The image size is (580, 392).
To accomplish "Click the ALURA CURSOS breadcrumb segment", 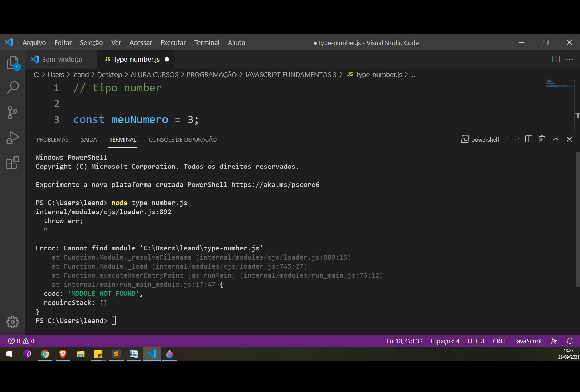I will click(x=154, y=74).
